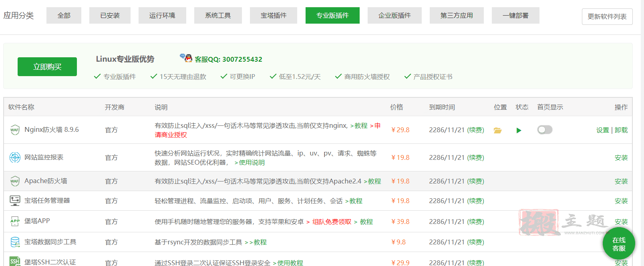The height and width of the screenshot is (266, 644).
Task: Click the 商用防火墙授权 feature text
Action: 367,77
